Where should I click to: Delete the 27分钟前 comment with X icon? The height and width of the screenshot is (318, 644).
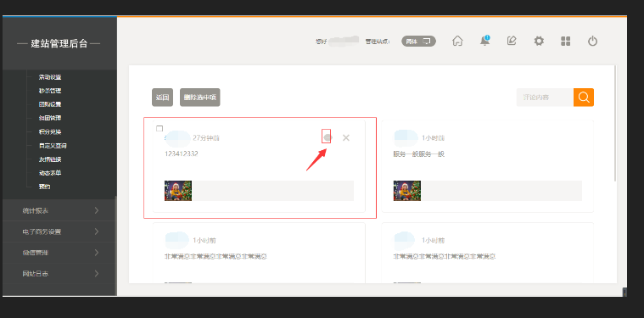pos(346,138)
